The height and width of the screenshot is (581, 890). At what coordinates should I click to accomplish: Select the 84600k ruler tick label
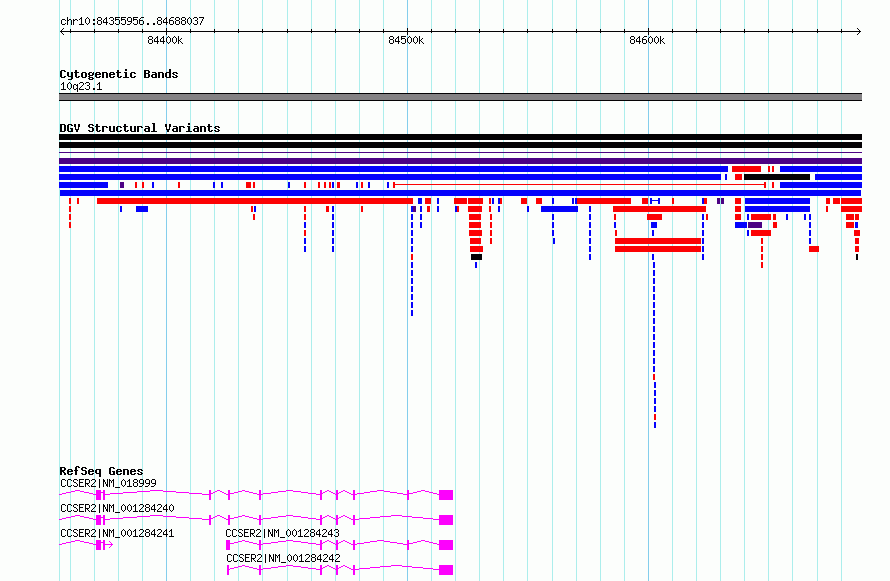pos(648,40)
